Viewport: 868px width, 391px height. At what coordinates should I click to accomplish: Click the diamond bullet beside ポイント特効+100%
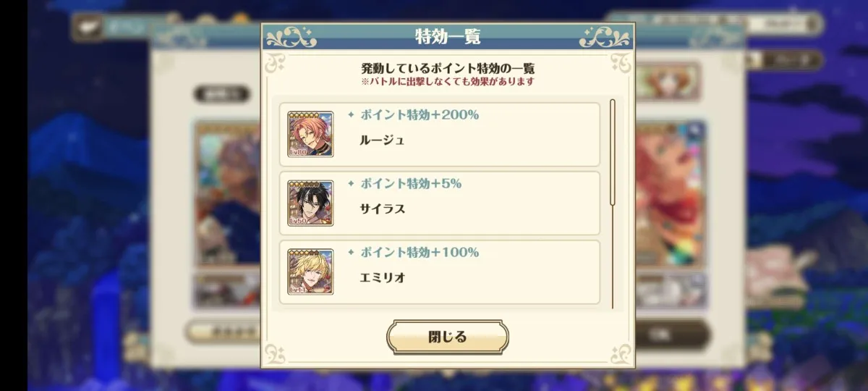coord(351,253)
